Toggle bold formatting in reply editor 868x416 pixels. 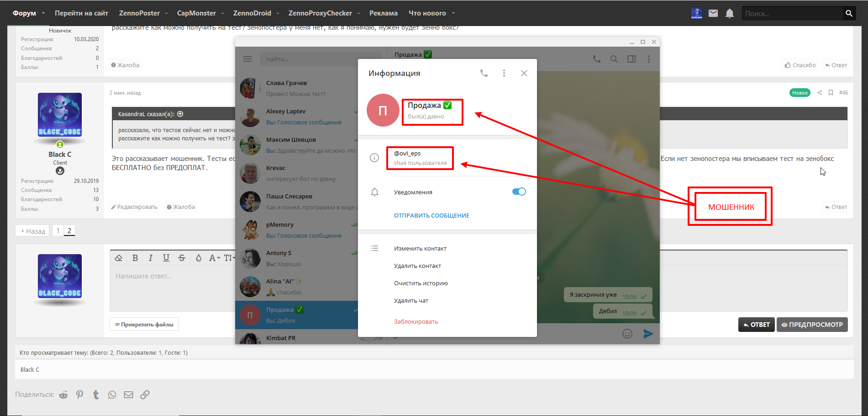click(x=135, y=258)
